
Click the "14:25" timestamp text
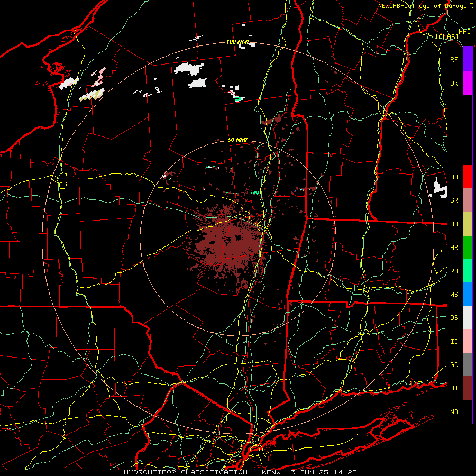tap(345, 472)
